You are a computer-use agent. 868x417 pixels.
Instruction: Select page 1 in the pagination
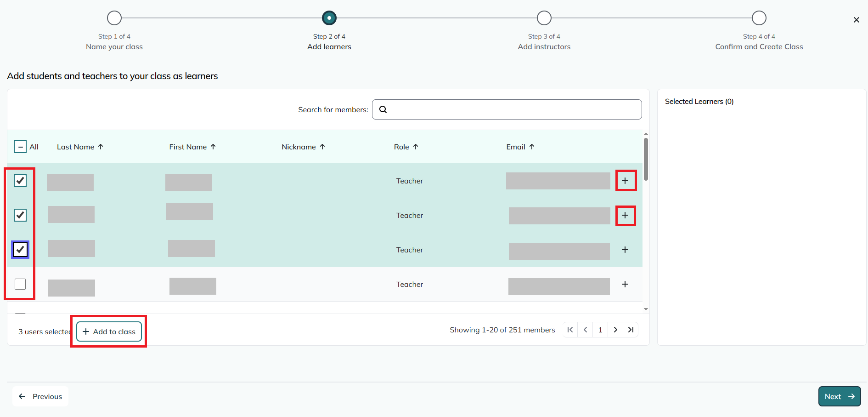point(600,330)
